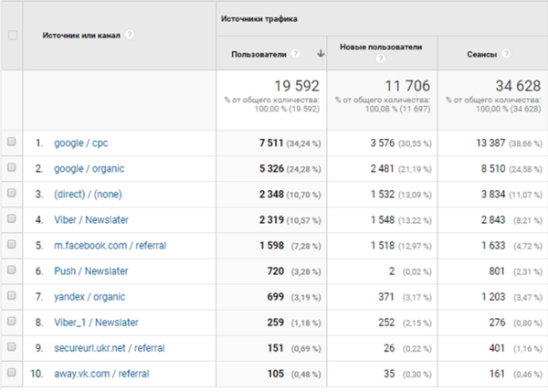Click Push / Newslater source link
548x392 pixels.
point(90,271)
